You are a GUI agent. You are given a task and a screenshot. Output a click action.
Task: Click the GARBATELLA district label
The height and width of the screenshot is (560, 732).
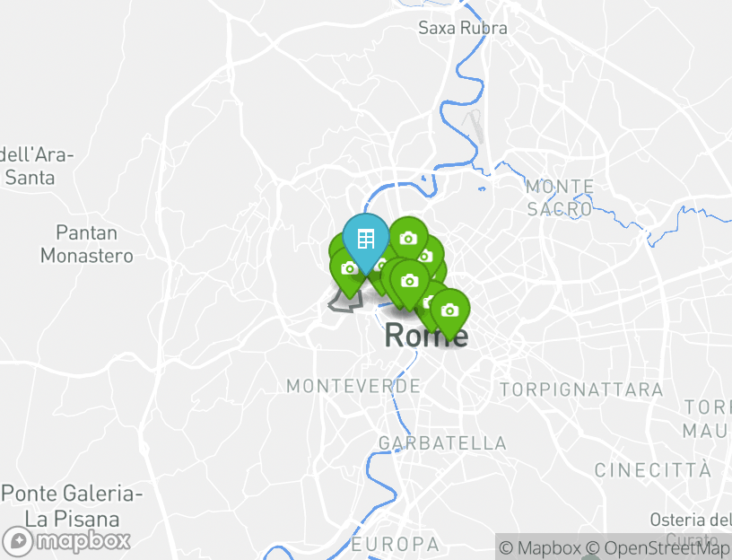click(x=442, y=443)
